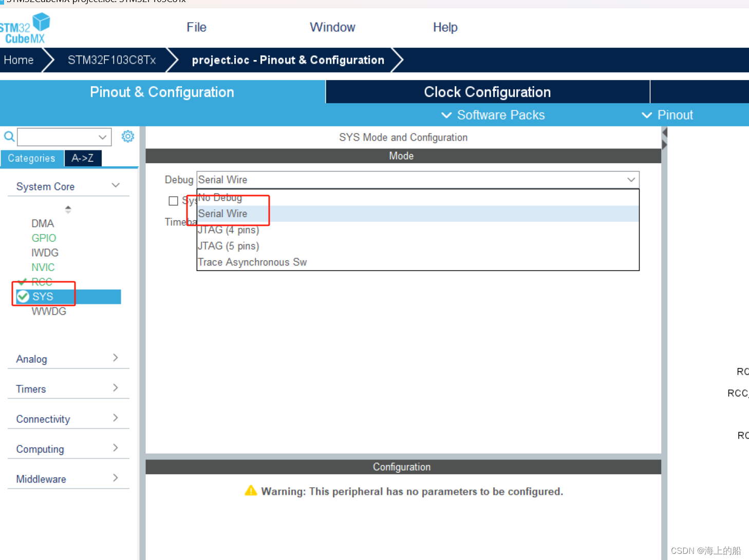The width and height of the screenshot is (749, 560).
Task: Choose the JTAG (4 pins) option
Action: 418,230
